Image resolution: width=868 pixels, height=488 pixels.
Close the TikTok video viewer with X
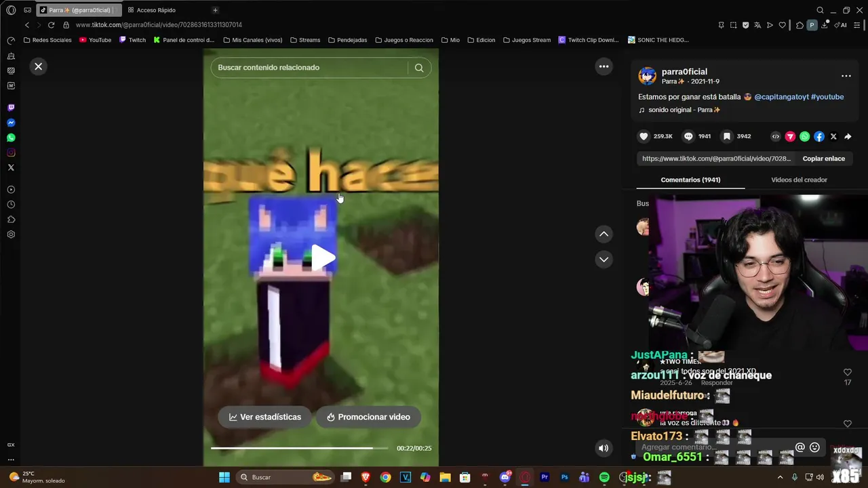coord(38,66)
